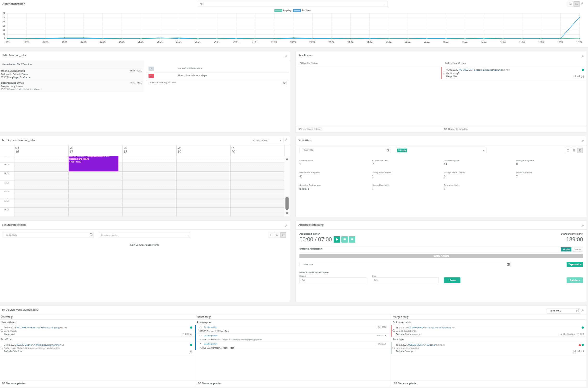Click the stop icon of the Arbeitszeit-Timer
Image resolution: width=588 pixels, height=388 pixels.
pos(344,239)
